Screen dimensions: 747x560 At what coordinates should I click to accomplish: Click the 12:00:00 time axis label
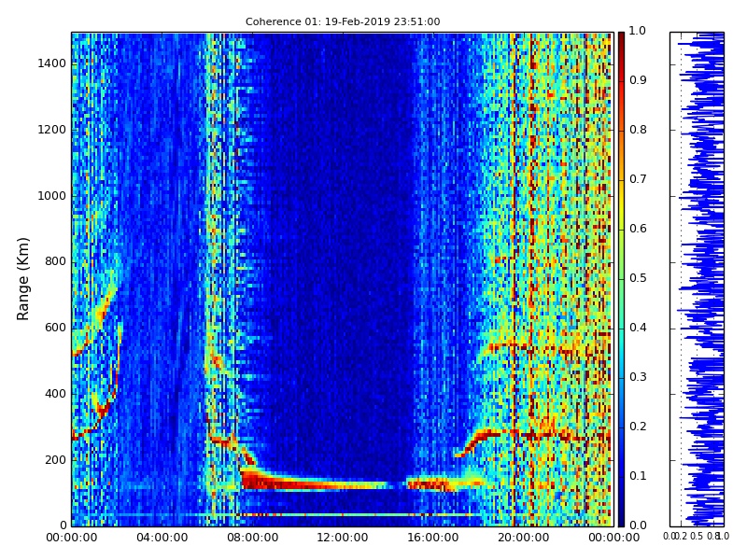pyautogui.click(x=343, y=538)
